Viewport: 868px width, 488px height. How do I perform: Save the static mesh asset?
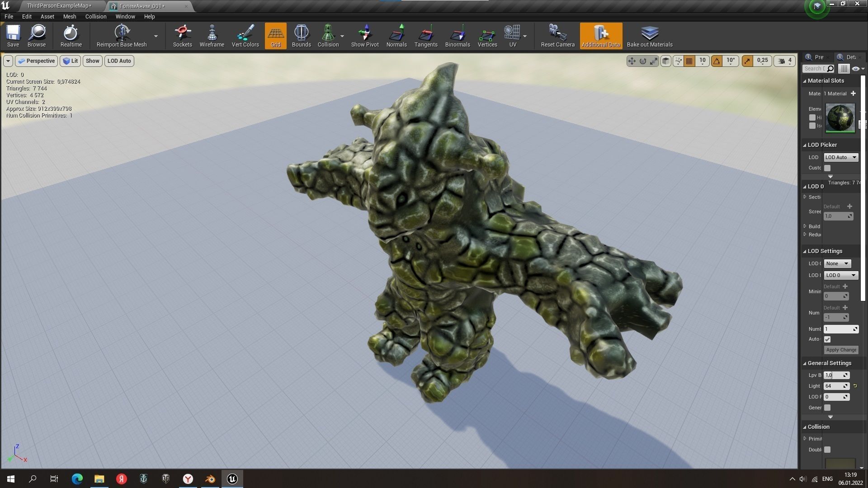pyautogui.click(x=13, y=36)
